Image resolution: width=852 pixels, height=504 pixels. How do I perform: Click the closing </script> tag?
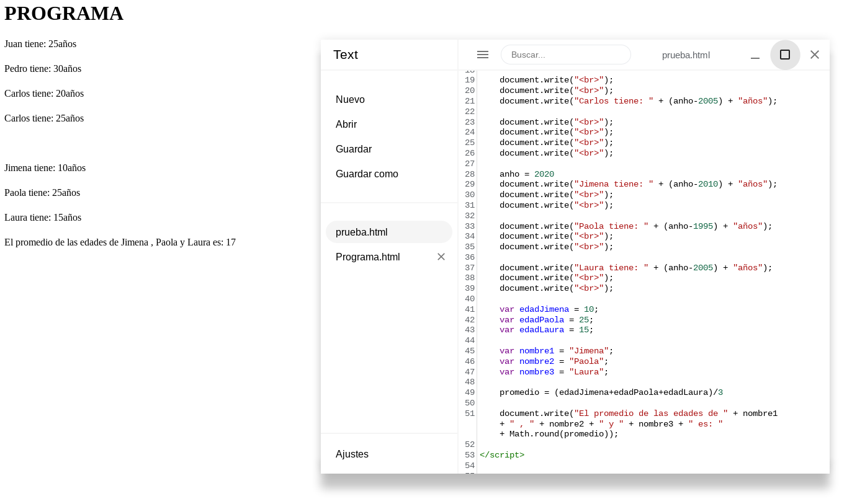(502, 455)
